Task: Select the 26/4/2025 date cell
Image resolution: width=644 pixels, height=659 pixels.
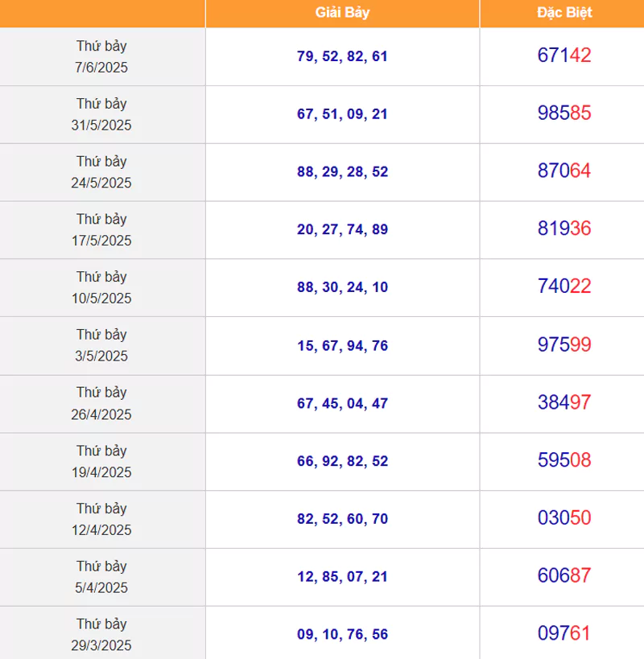Action: pyautogui.click(x=101, y=403)
